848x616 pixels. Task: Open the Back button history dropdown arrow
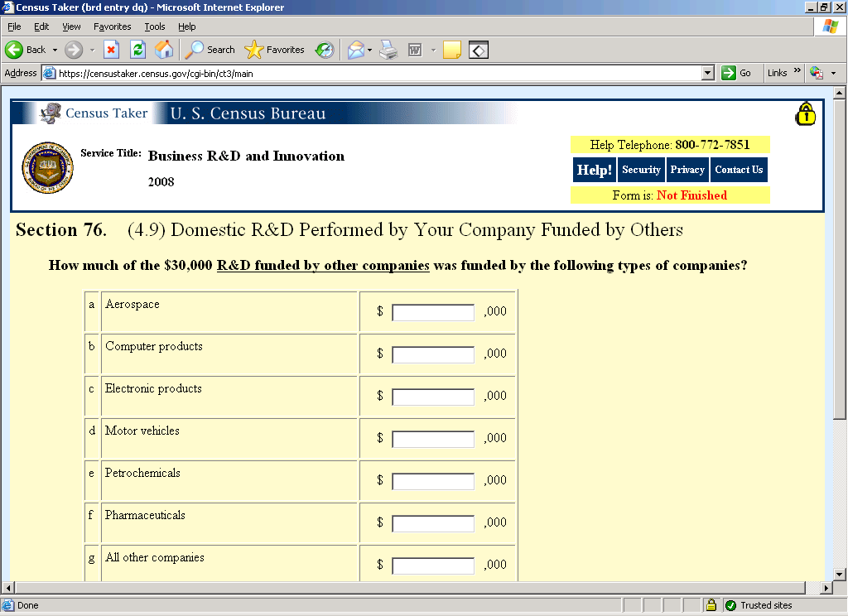coord(55,50)
